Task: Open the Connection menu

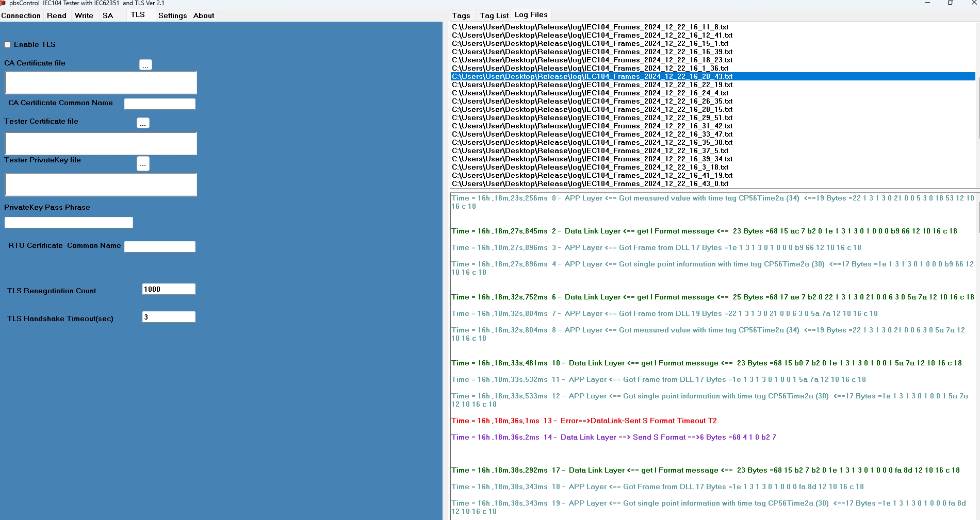Action: pos(21,15)
